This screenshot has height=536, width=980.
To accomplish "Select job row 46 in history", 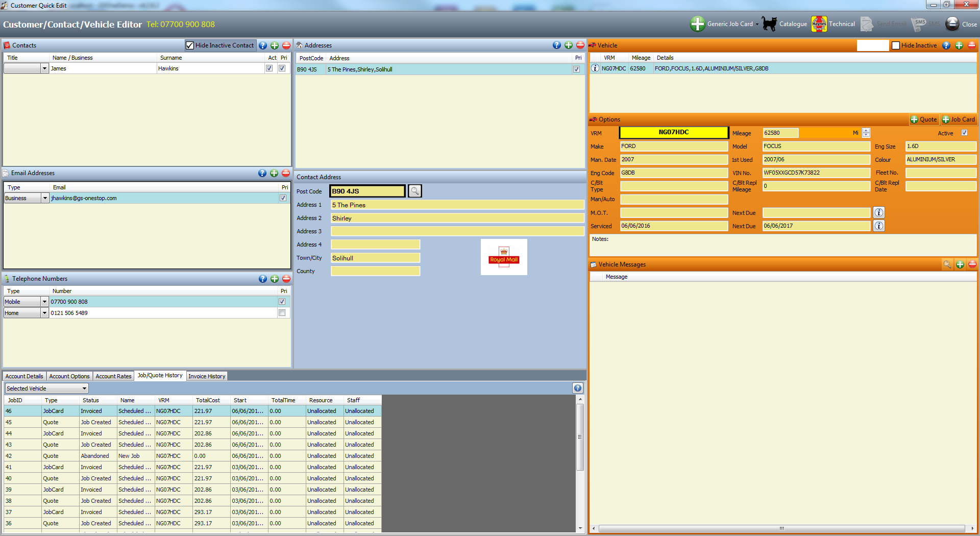I will coord(192,411).
